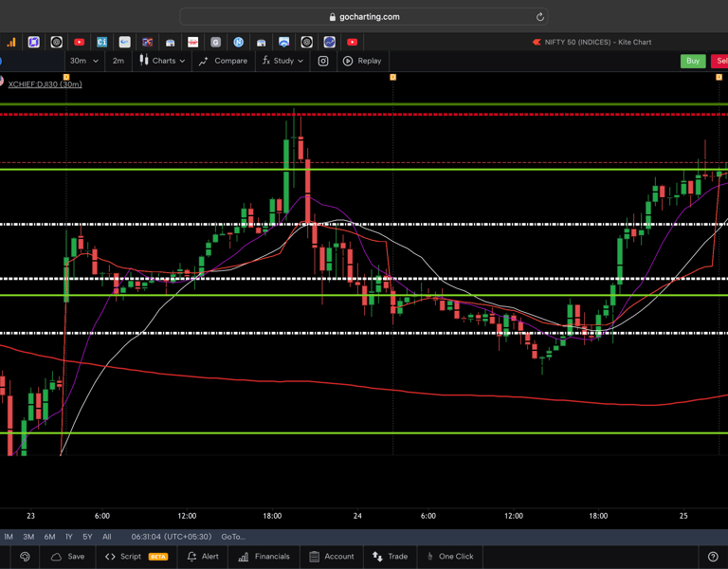Create a price Alert
The height and width of the screenshot is (569, 728).
(x=203, y=557)
